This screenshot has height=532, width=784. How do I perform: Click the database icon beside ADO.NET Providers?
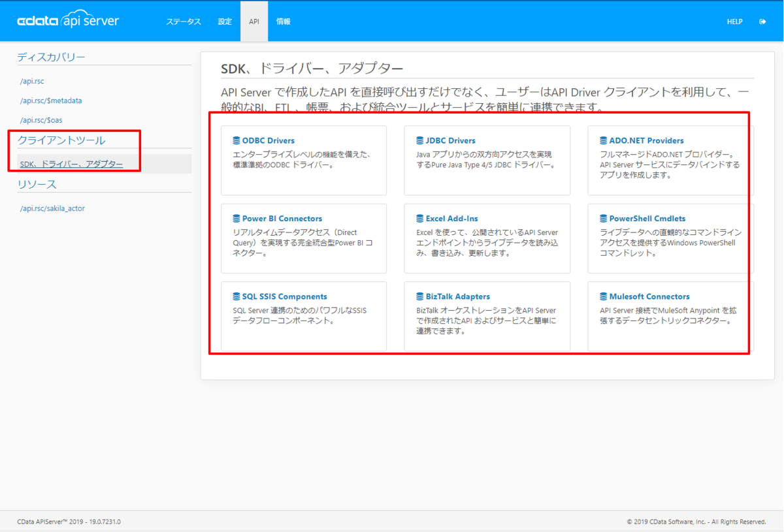604,140
